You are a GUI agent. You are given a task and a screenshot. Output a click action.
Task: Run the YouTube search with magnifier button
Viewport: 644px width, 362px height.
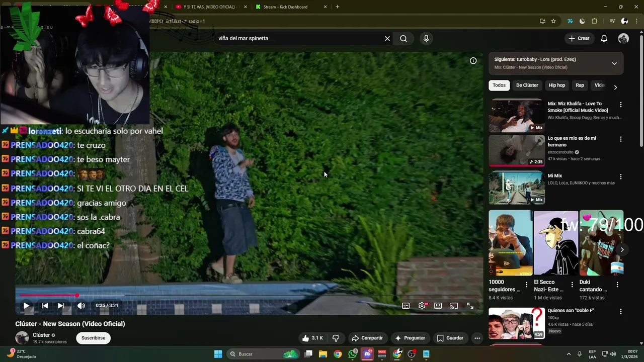(x=404, y=39)
